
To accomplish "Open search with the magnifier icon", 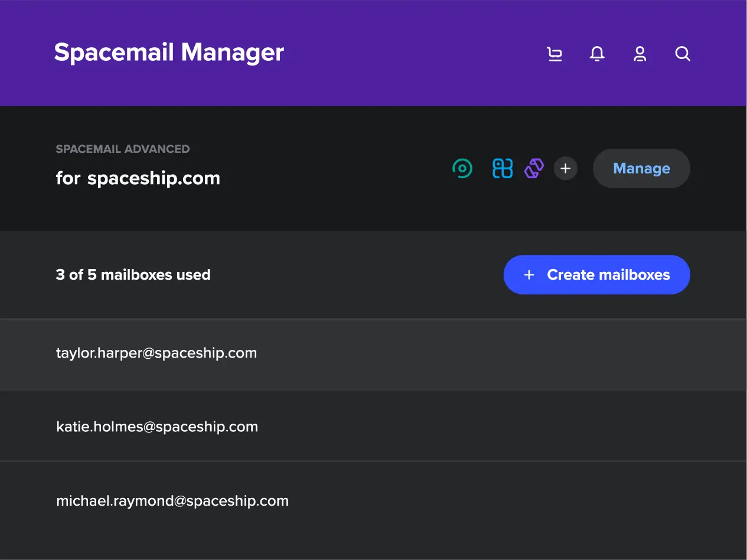I will point(682,54).
